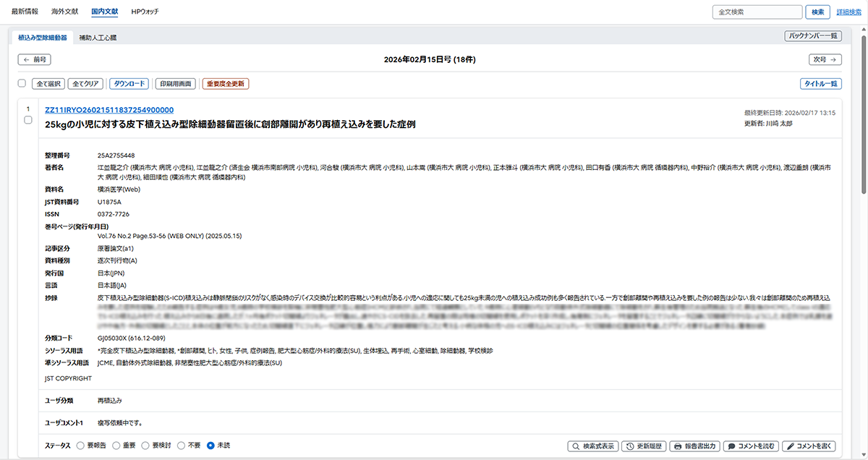The image size is (868, 460).
Task: Tick the select-all checkbox in toolbar
Action: [22, 84]
